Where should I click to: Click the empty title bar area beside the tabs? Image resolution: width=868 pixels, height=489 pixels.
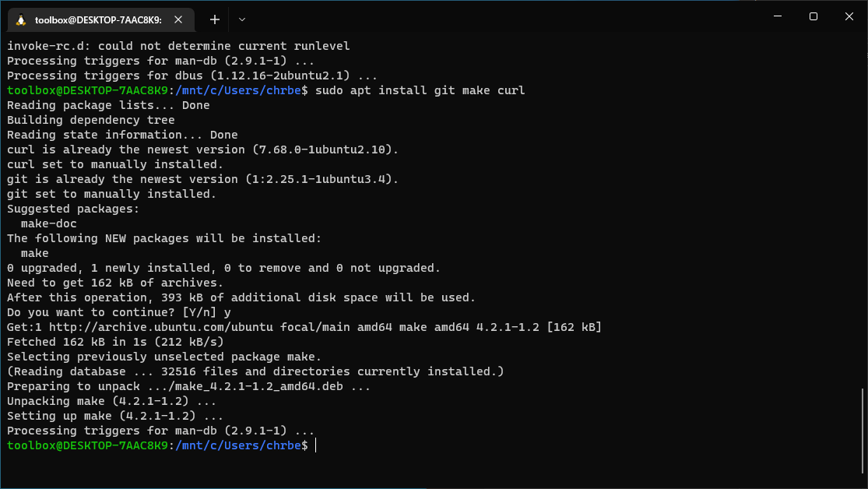[x=498, y=16]
